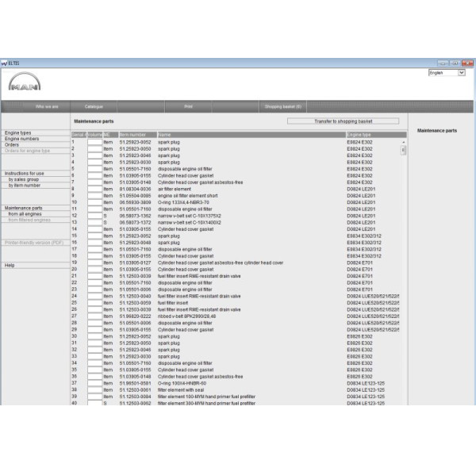Click the ELTIS window title icon
Image resolution: width=476 pixels, height=464 pixels.
[5, 63]
